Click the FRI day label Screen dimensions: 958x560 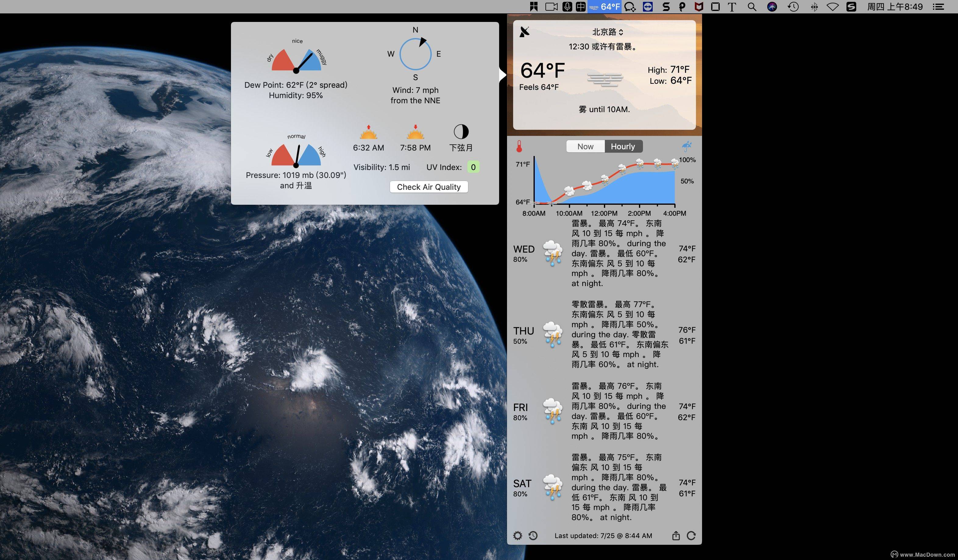520,407
